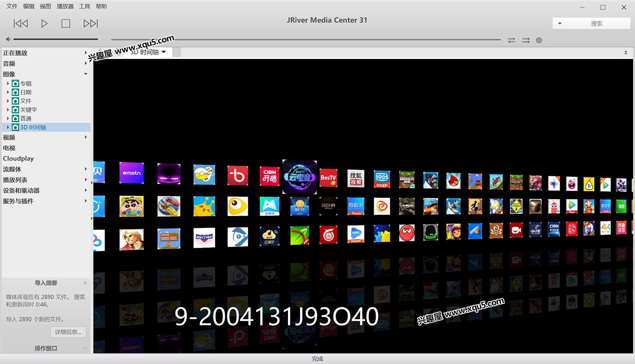Toggle repeat playback mode
Viewport: 635px width, 364px height.
(x=511, y=40)
